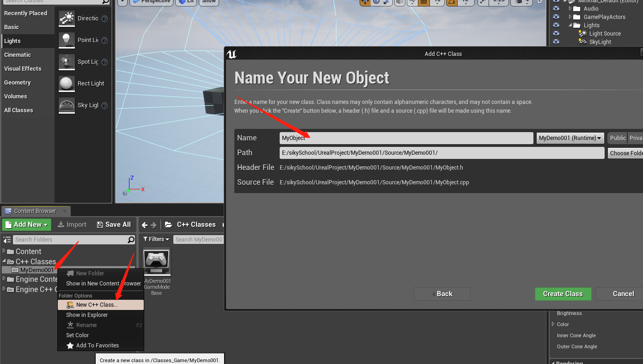Image resolution: width=643 pixels, height=364 pixels.
Task: Open the Add New dropdown
Action: [x=27, y=224]
